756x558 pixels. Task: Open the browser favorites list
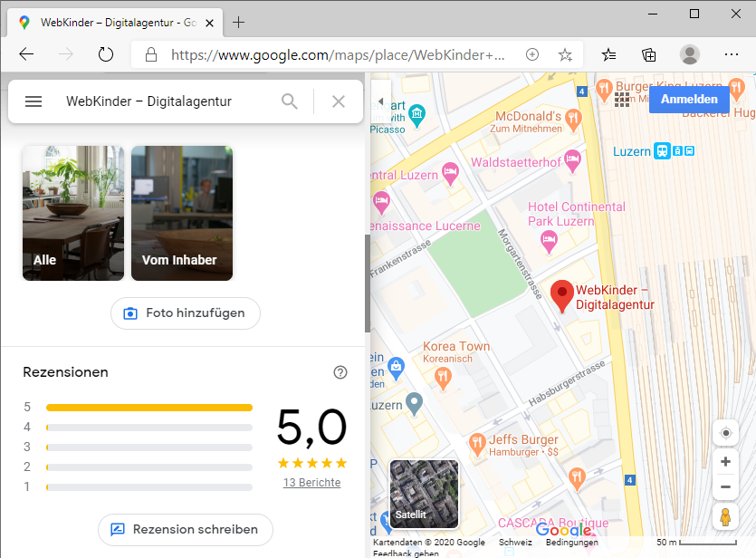coord(608,55)
